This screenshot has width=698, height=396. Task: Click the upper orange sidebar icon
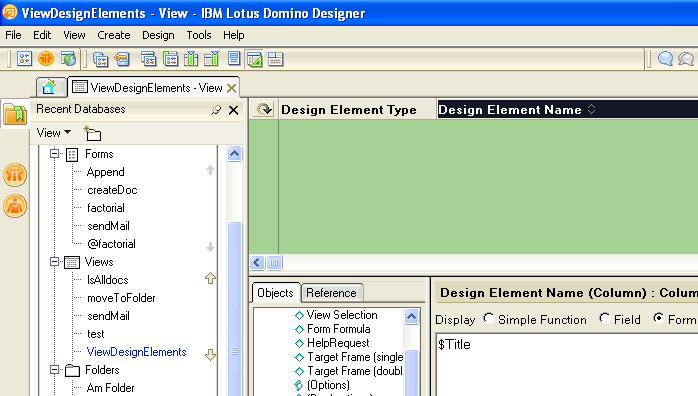click(x=15, y=174)
